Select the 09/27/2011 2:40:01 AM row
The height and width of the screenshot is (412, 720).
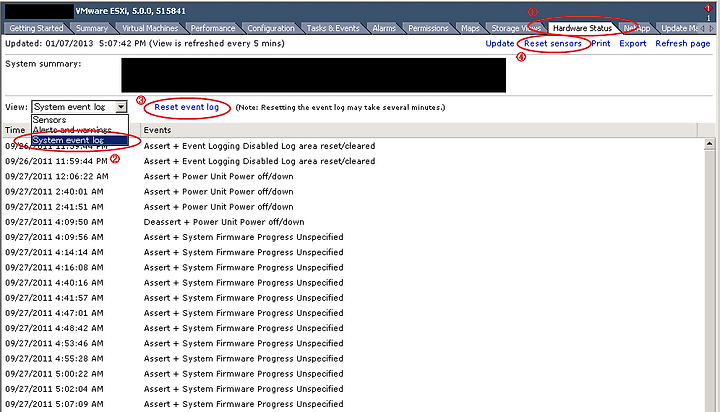click(x=353, y=192)
